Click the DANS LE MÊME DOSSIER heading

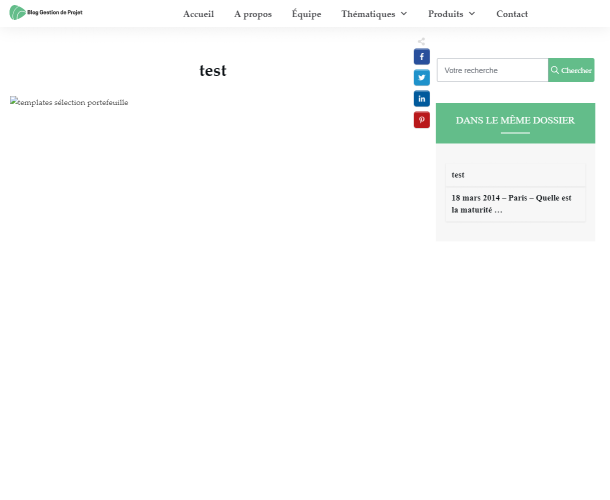(515, 121)
